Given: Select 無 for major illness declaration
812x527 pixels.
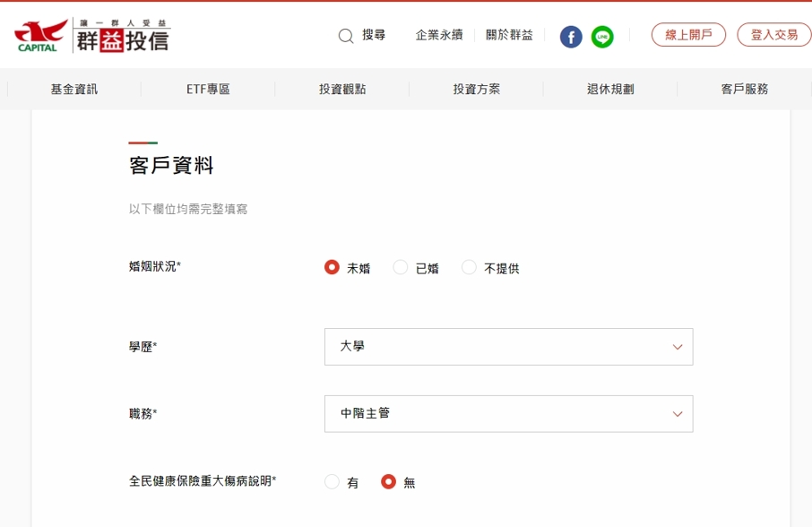Looking at the screenshot, I should pyautogui.click(x=388, y=482).
